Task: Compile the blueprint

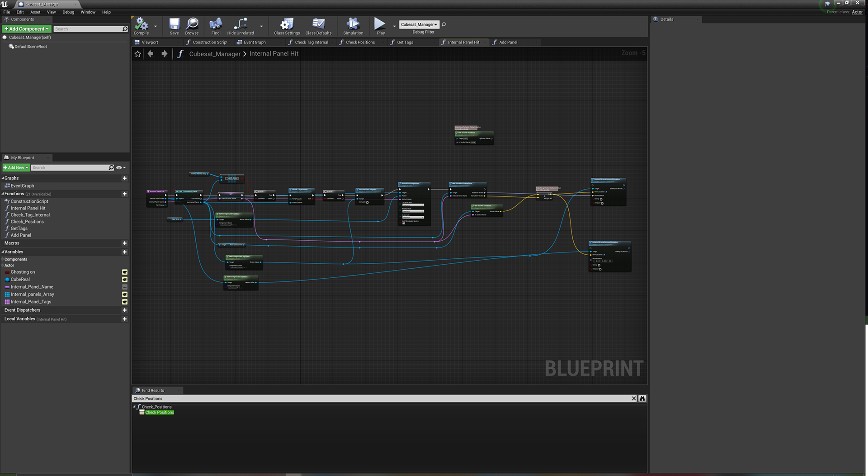Action: pyautogui.click(x=142, y=26)
